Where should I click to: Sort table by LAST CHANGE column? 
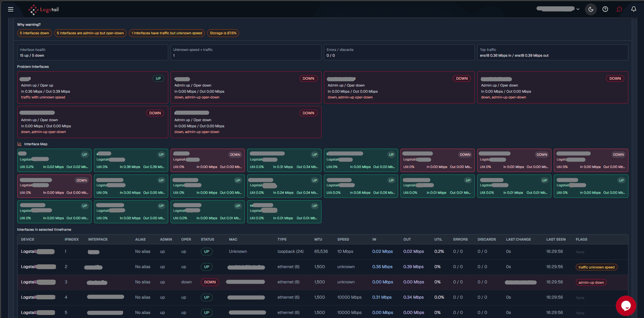point(518,240)
